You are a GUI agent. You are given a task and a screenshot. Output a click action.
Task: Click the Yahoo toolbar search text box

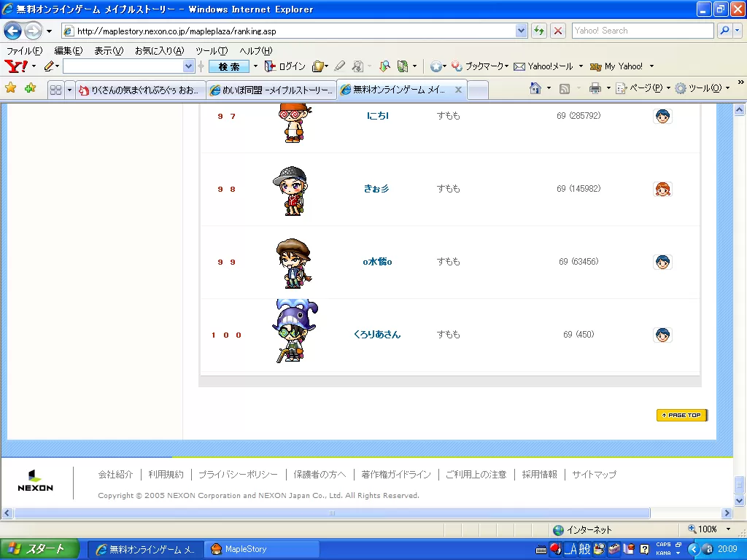point(123,66)
